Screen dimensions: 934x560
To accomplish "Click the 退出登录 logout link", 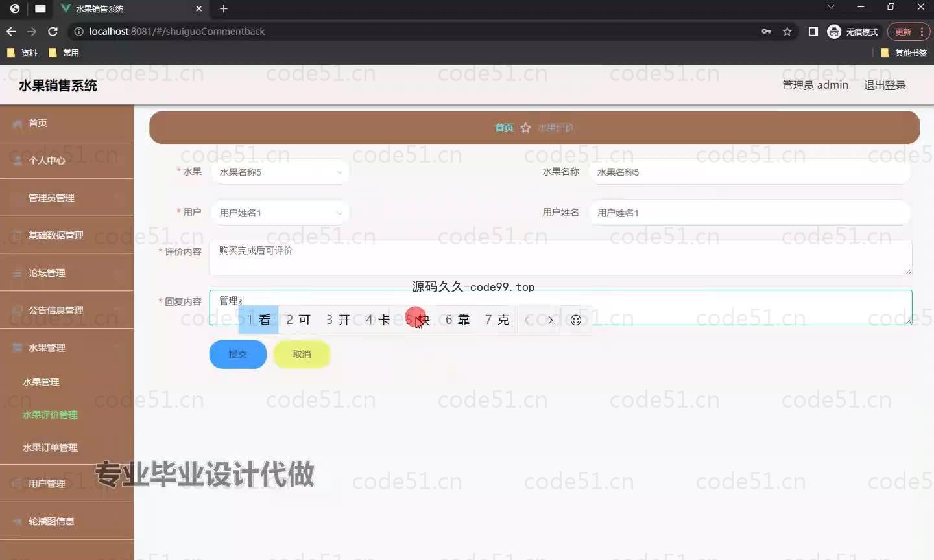I will [885, 85].
